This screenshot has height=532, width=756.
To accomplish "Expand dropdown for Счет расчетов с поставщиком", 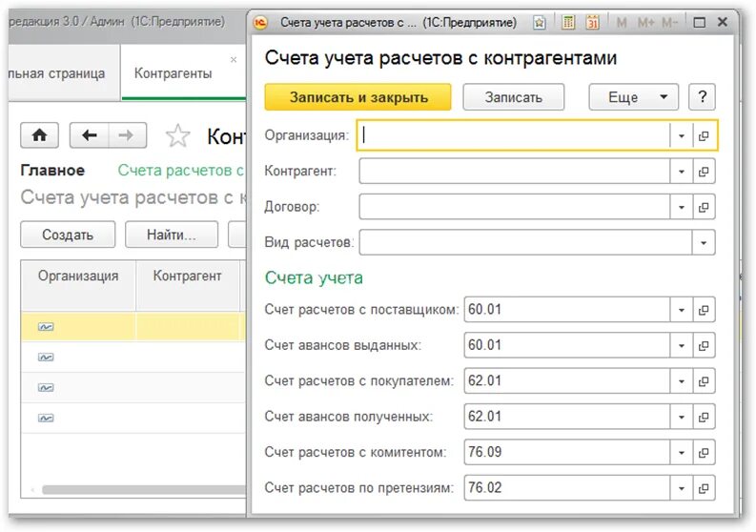I will point(682,310).
